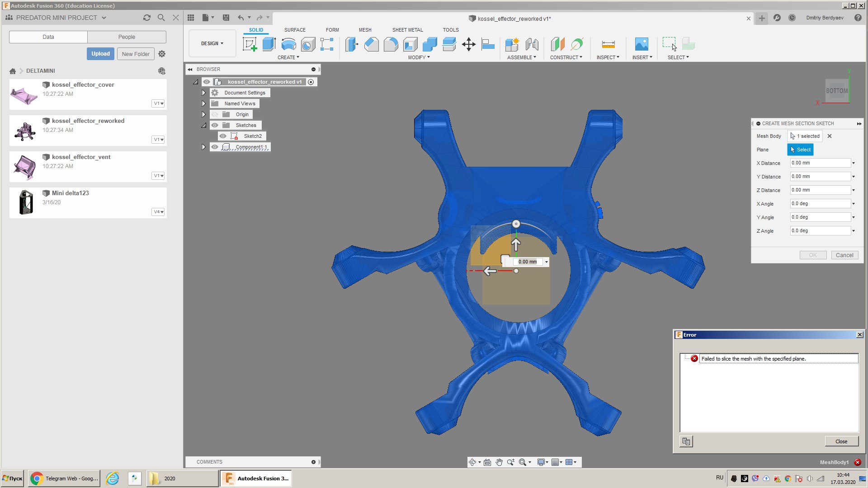868x488 pixels.
Task: Toggle visibility of Sketch2
Action: click(x=223, y=136)
